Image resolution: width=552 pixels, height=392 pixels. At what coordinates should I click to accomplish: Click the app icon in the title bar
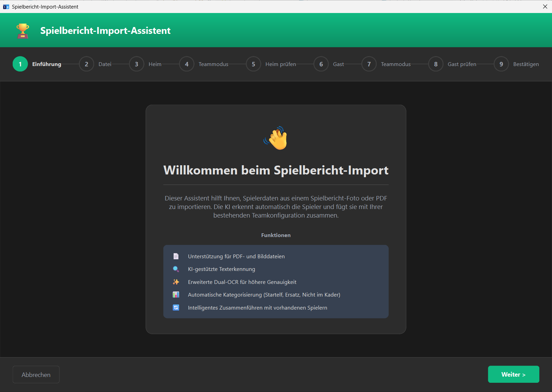coord(6,6)
